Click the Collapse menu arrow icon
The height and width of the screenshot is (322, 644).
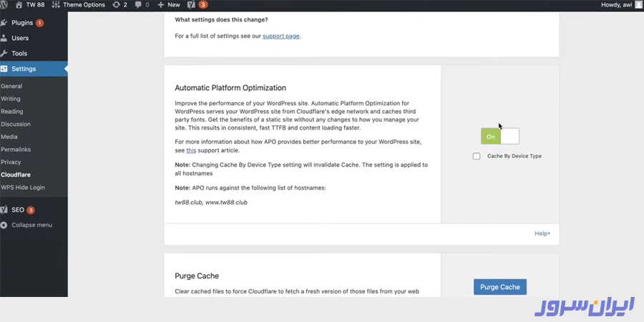point(4,225)
